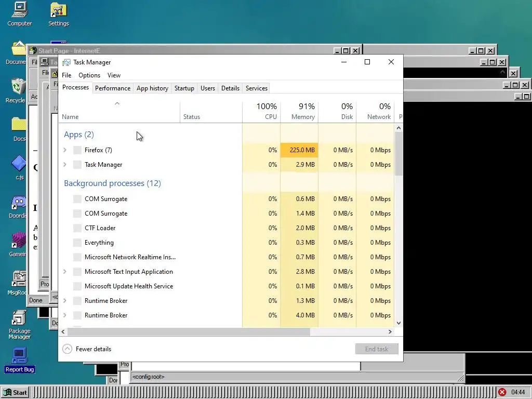
Task: Click the Task Manager title bar icon
Action: tap(66, 62)
